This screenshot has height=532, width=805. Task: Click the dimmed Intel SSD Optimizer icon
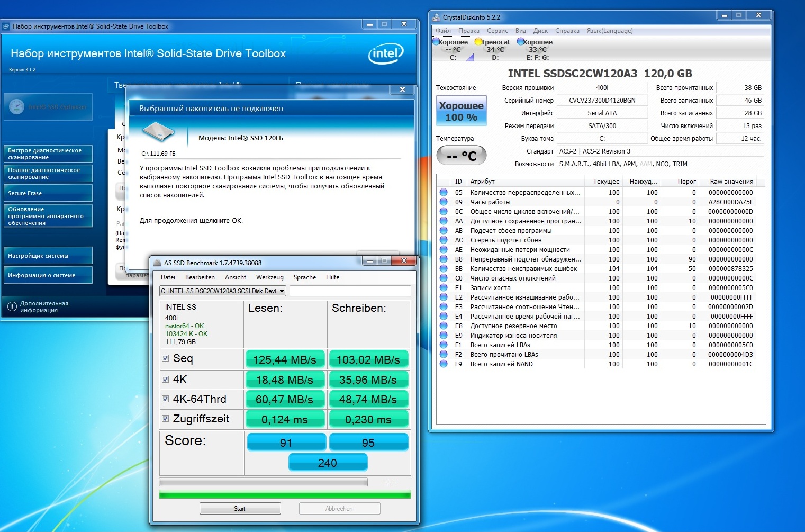pyautogui.click(x=17, y=107)
